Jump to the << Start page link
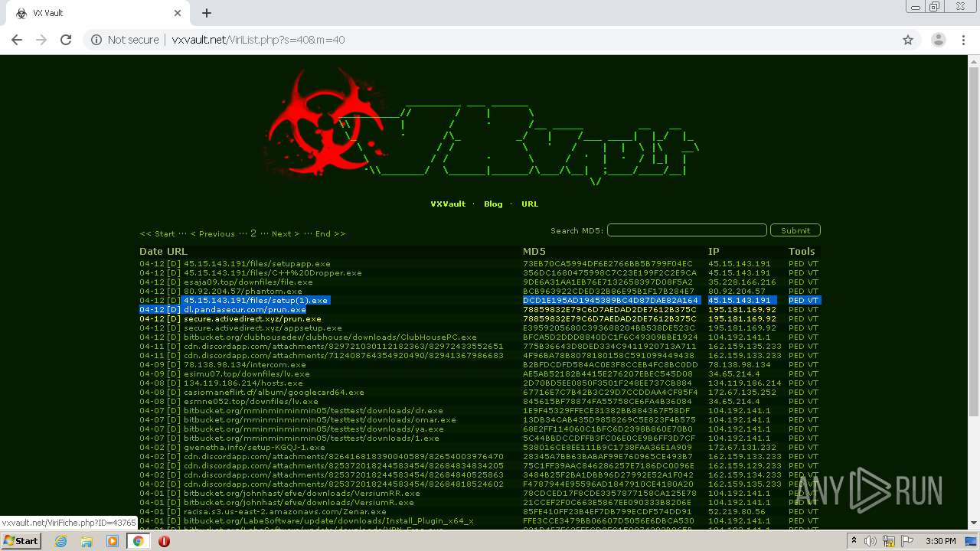Viewport: 980px width, 551px height. [x=157, y=233]
